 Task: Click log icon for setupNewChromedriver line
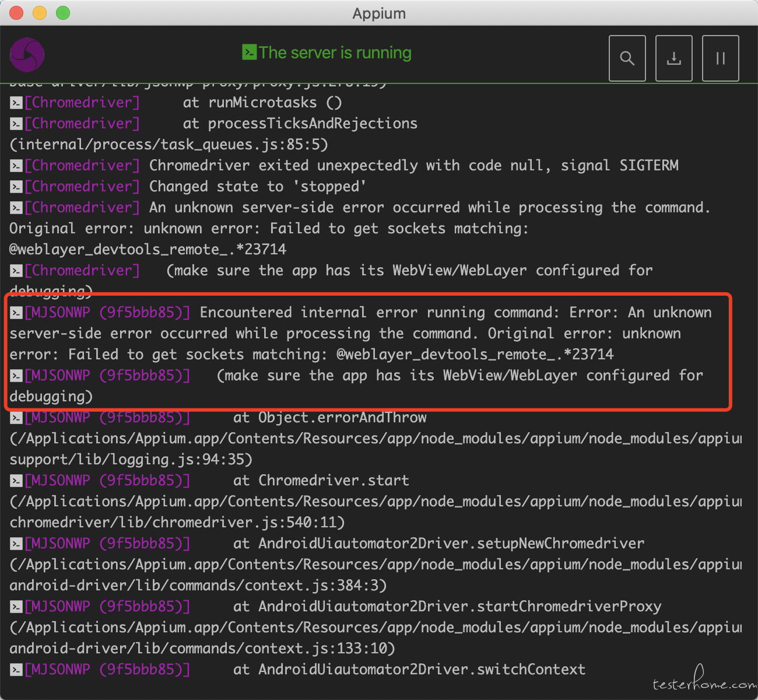16,544
